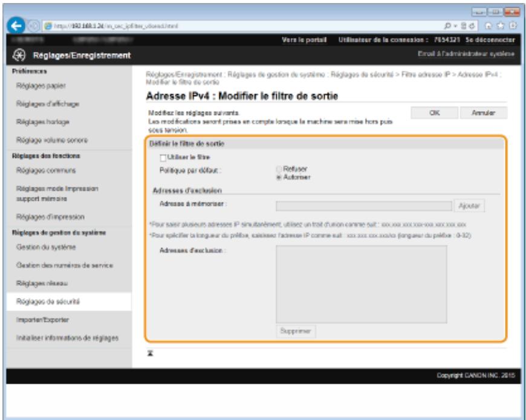Viewport: 526px width, 420px height.
Task: Click the Ajouter button
Action: click(469, 206)
